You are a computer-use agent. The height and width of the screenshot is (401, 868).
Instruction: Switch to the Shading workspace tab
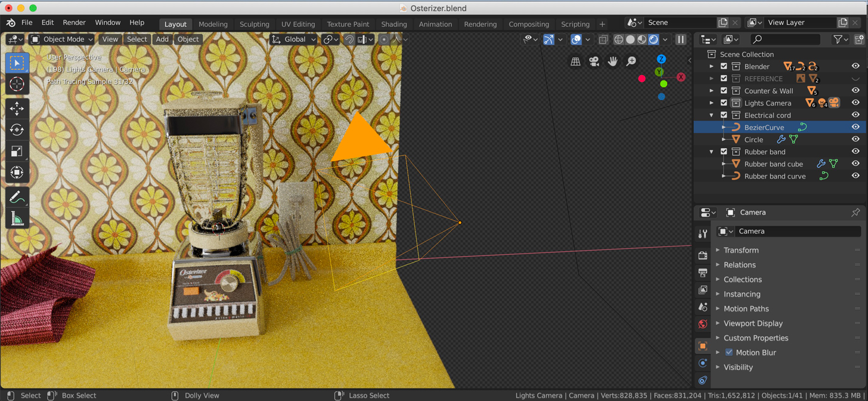tap(393, 24)
